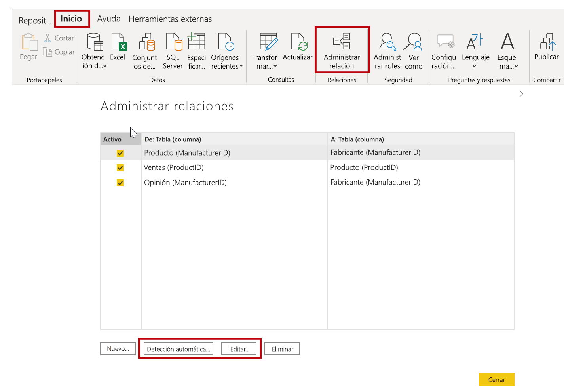Screen dimensions: 564x392
Task: Click Especificar datos table icon
Action: [196, 41]
